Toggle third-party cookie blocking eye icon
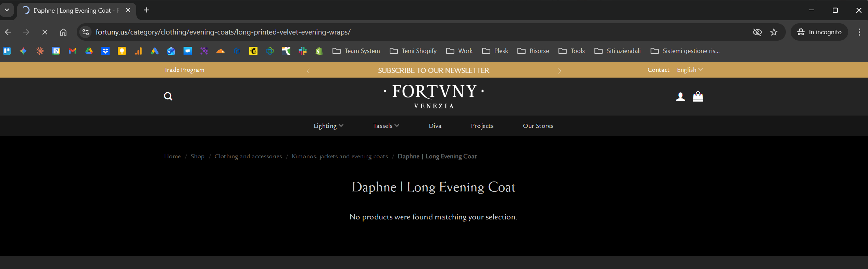 tap(757, 32)
